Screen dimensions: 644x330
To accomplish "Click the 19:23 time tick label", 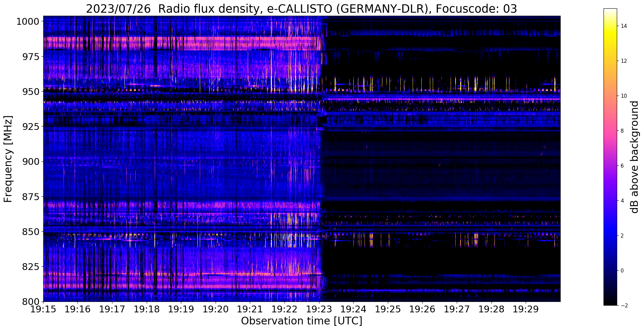I will tap(319, 309).
